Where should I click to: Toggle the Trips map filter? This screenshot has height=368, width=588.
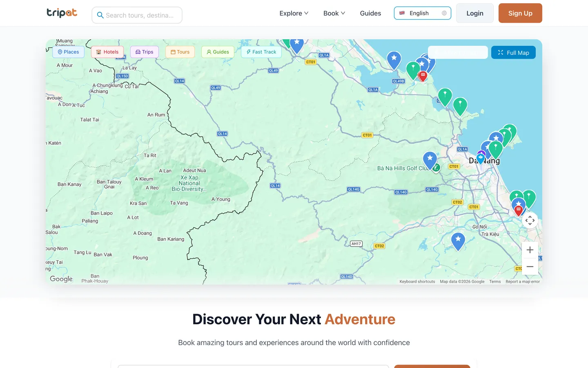[145, 52]
